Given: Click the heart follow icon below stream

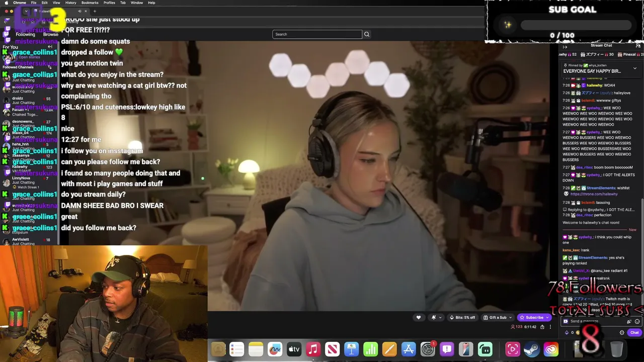Looking at the screenshot, I should coord(418,318).
